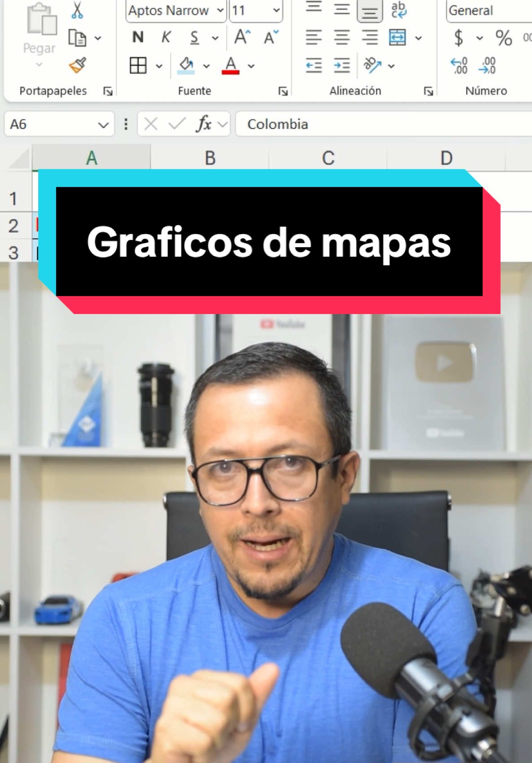Toggle italic K formatting

pos(166,38)
